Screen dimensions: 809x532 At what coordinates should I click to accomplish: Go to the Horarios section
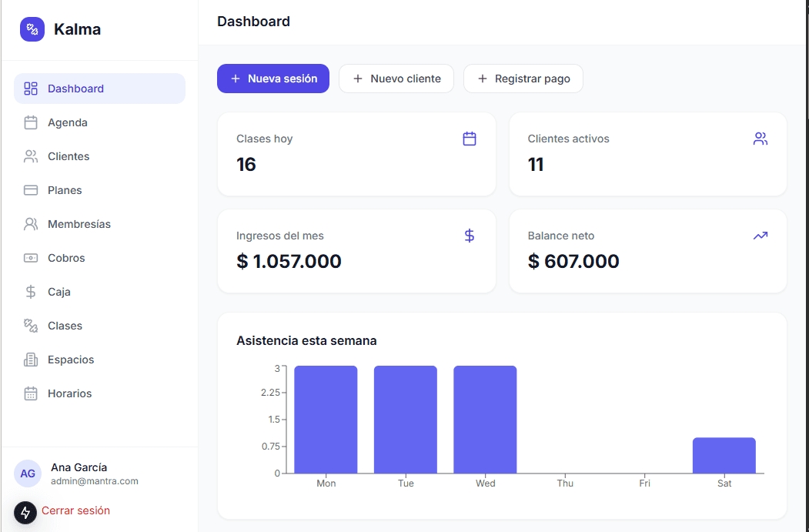click(99, 393)
